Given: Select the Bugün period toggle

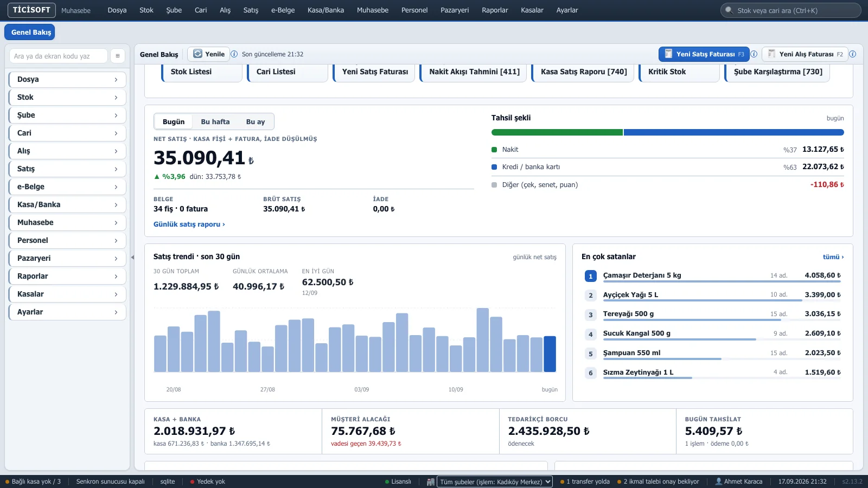Looking at the screenshot, I should coord(174,121).
